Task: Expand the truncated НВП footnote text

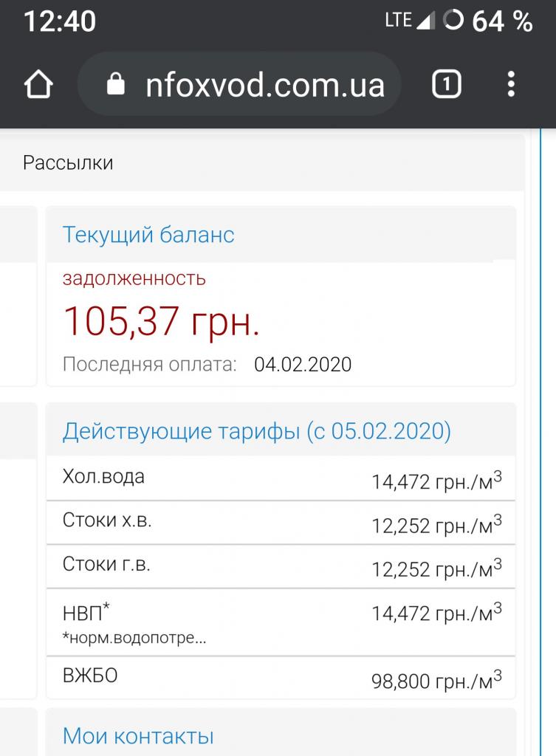Action: [135, 638]
